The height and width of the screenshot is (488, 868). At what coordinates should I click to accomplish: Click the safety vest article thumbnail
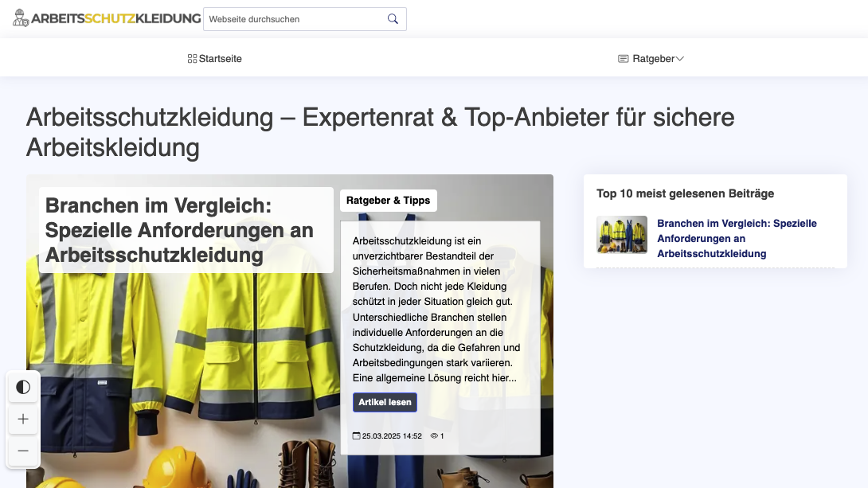pyautogui.click(x=622, y=235)
